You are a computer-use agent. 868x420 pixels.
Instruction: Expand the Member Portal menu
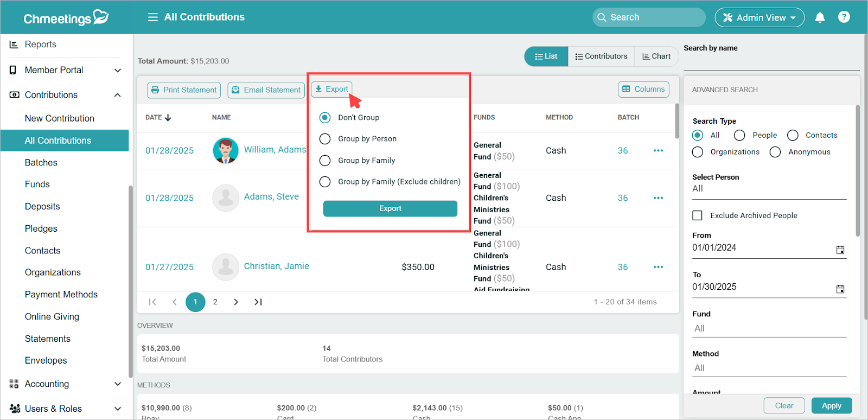(x=118, y=71)
